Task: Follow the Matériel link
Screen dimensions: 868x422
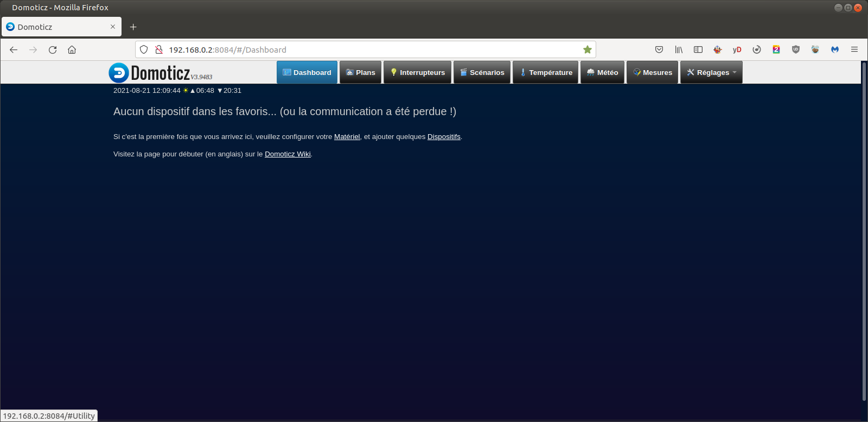Action: [347, 137]
